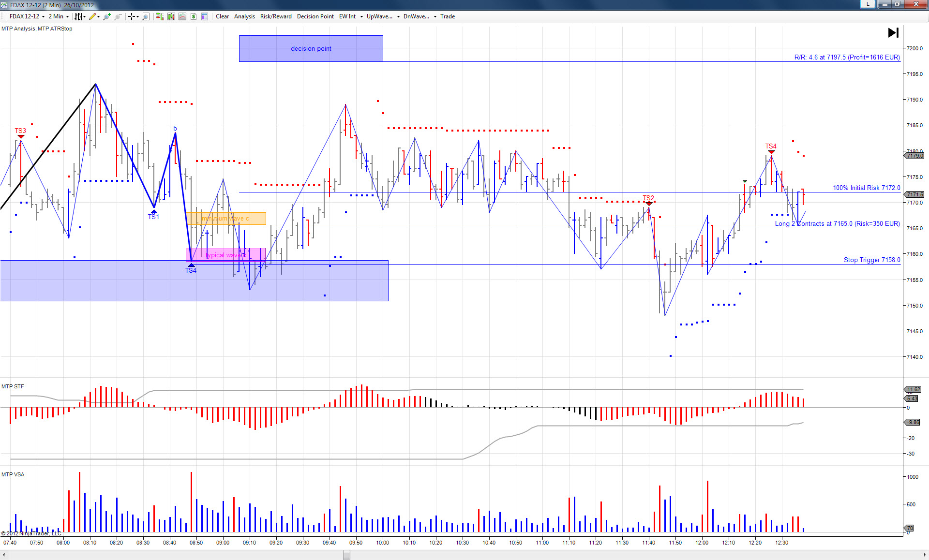Click the -9.86 value marker in STF panel

pyautogui.click(x=912, y=422)
